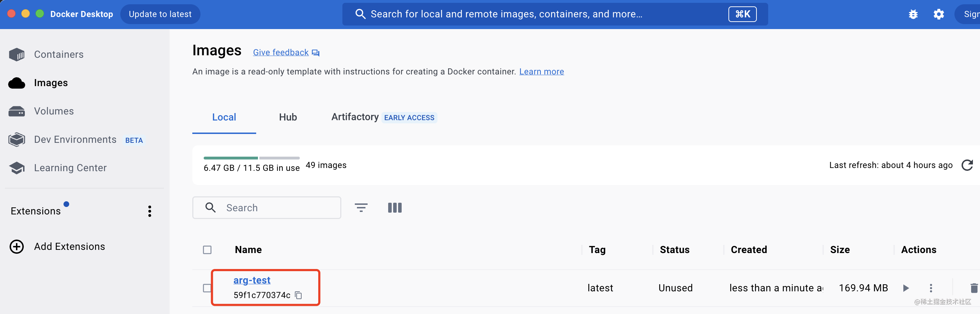Switch to the Hub tab
980x314 pixels.
pyautogui.click(x=288, y=117)
